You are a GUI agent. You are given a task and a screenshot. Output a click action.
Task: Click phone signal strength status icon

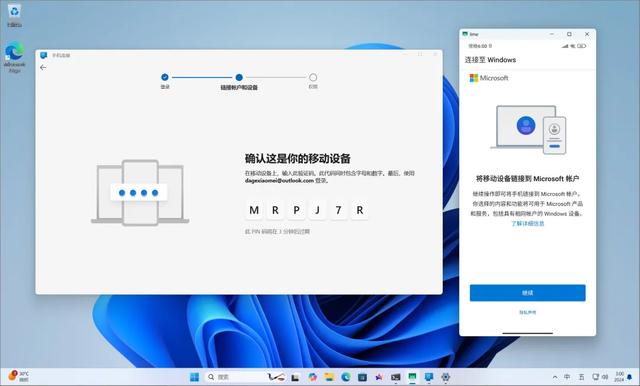pyautogui.click(x=565, y=46)
